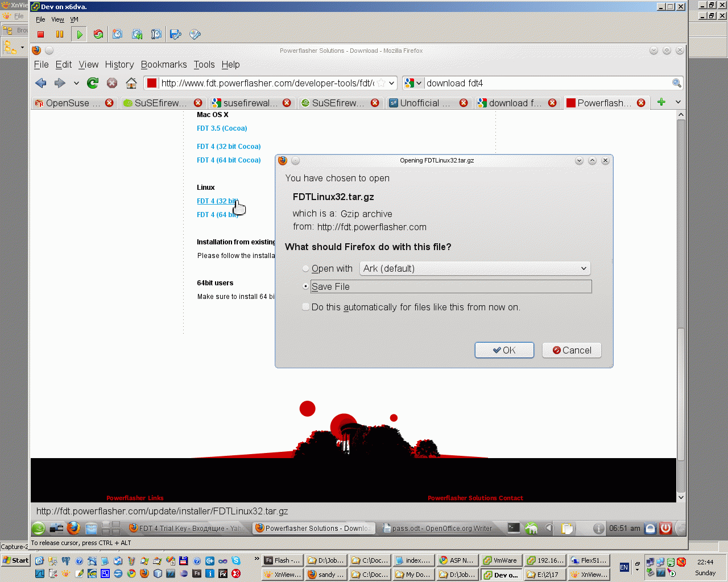
Task: Switch to the 'Unofficial' tab
Action: [x=428, y=103]
